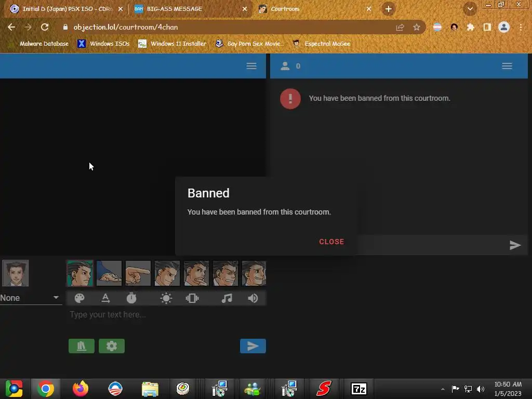Screen dimensions: 532x399
Task: Share this page icon in address bar
Action: point(400,27)
